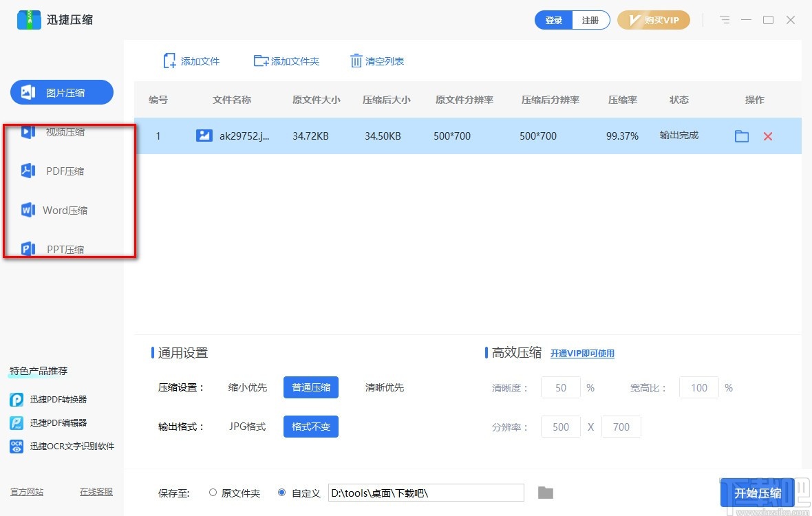This screenshot has height=516, width=812.
Task: Switch compression to 清晰优先
Action: [x=383, y=387]
